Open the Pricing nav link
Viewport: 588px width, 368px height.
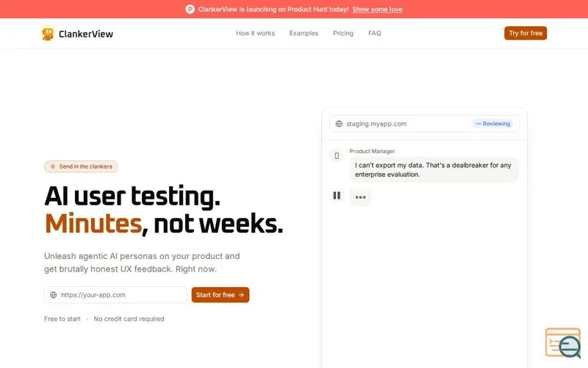coord(343,33)
